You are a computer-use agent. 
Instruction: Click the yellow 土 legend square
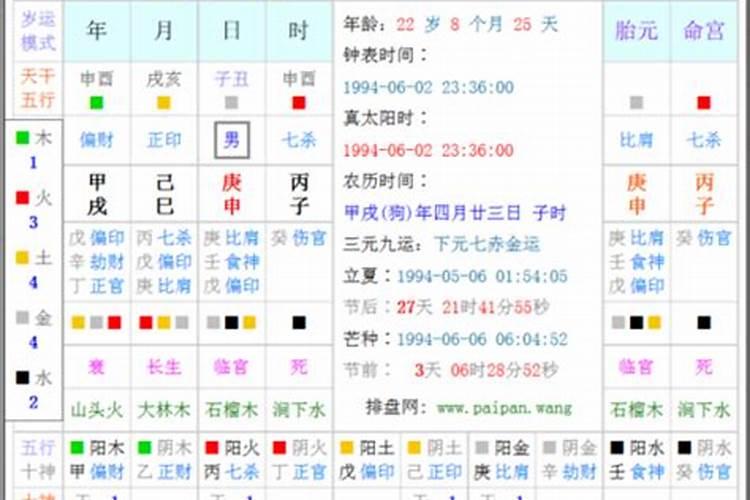[22, 257]
